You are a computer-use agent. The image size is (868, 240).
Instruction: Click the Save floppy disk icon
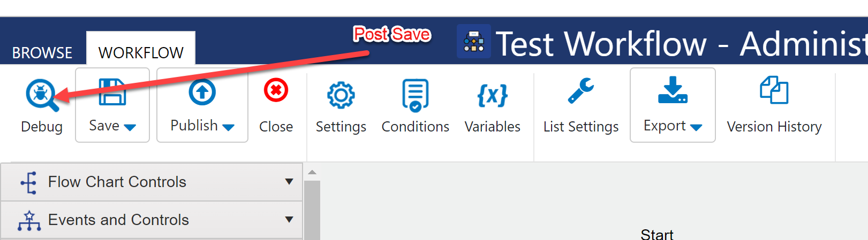[112, 91]
